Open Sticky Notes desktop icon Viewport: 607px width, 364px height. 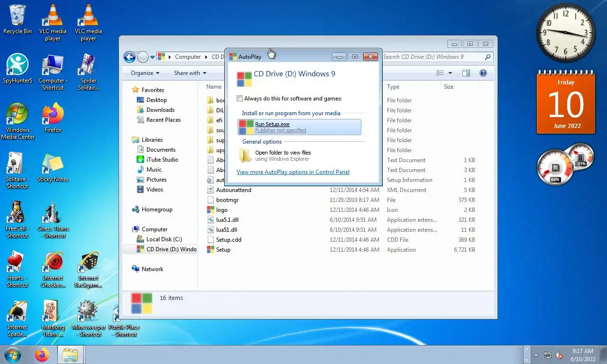(x=53, y=168)
